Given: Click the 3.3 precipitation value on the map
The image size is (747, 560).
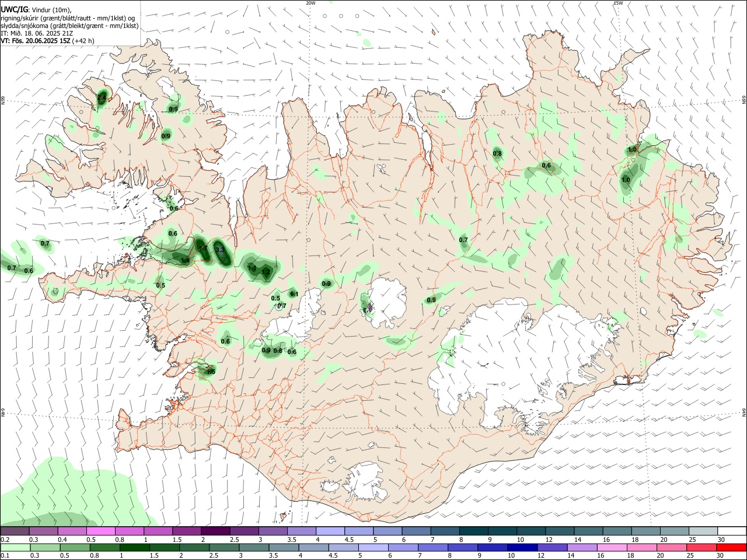Looking at the screenshot, I should (220, 250).
